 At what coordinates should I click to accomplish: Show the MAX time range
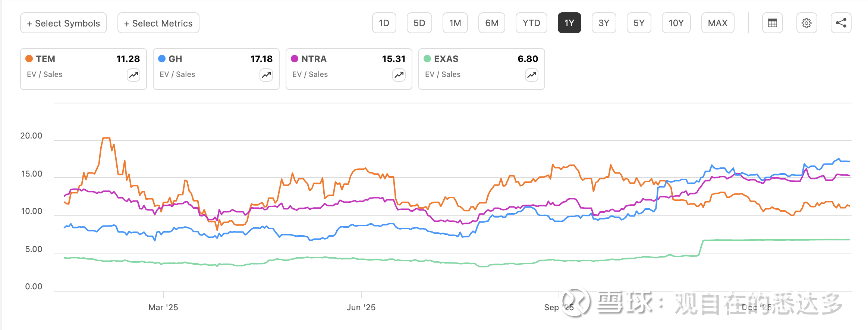(x=717, y=23)
